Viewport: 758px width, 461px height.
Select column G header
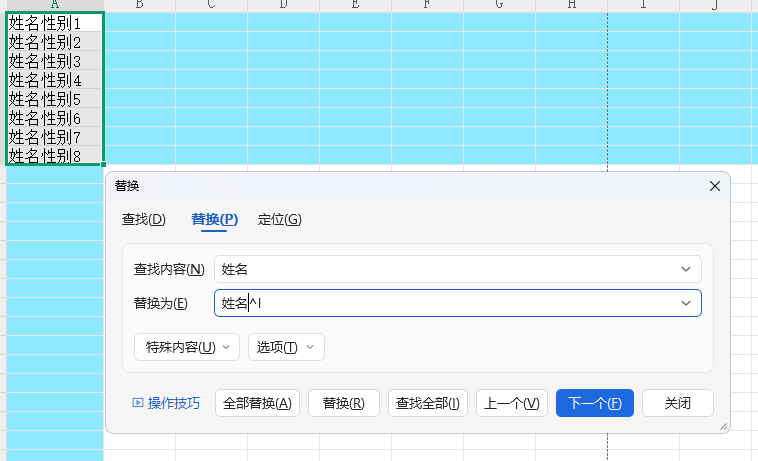(x=499, y=5)
